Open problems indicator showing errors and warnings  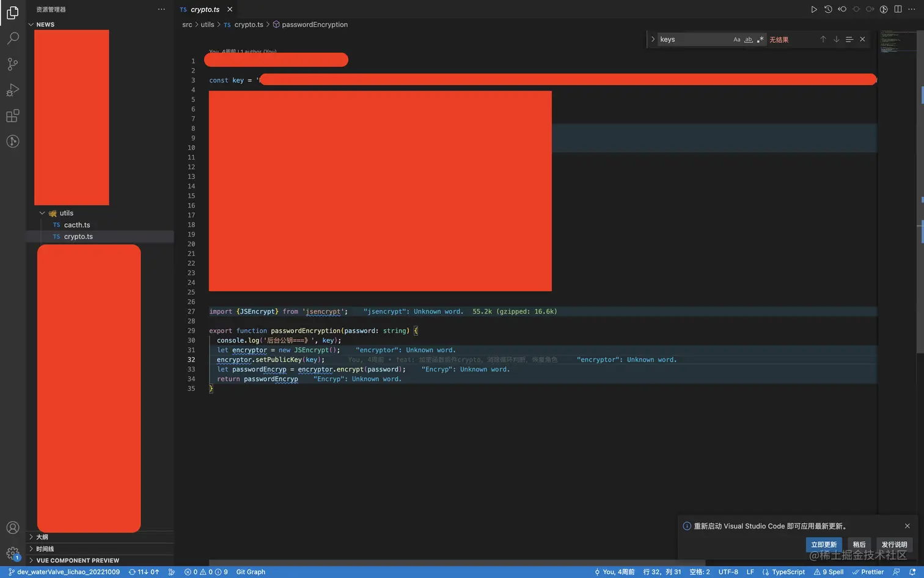click(x=206, y=572)
